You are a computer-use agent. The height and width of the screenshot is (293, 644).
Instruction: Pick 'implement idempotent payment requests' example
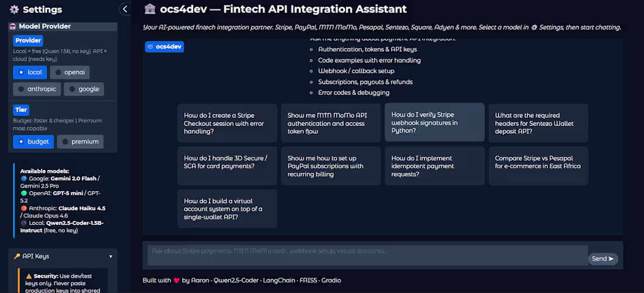coord(434,166)
